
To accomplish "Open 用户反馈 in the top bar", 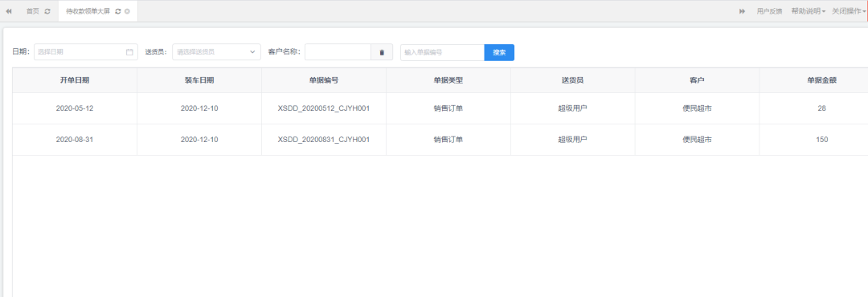I will pyautogui.click(x=769, y=11).
